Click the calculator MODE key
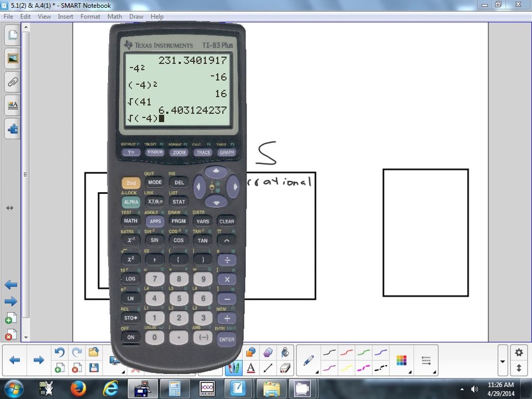The image size is (532, 399). [155, 182]
